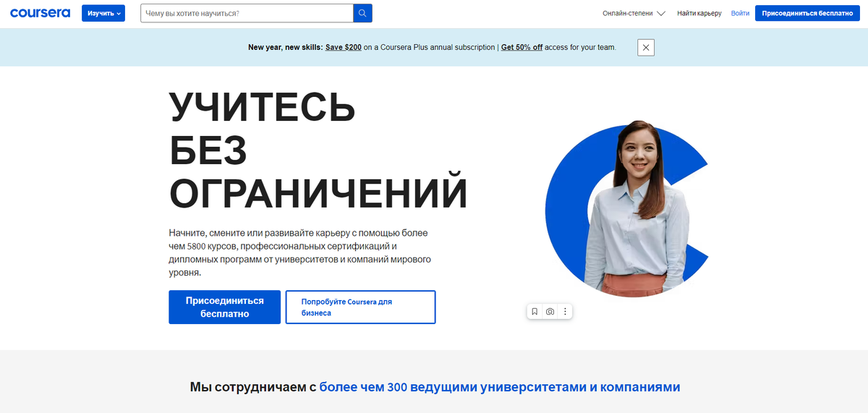Click the chevron beside Онлайн-степени
This screenshot has width=868, height=413.
(660, 14)
